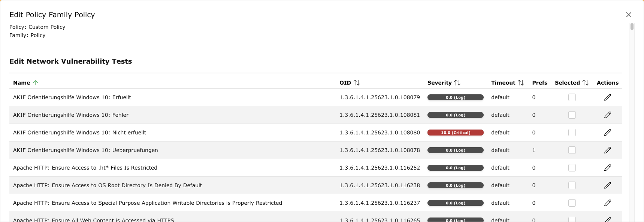Tick checkbox for AKIF Nicht erfuellt row

pyautogui.click(x=572, y=133)
